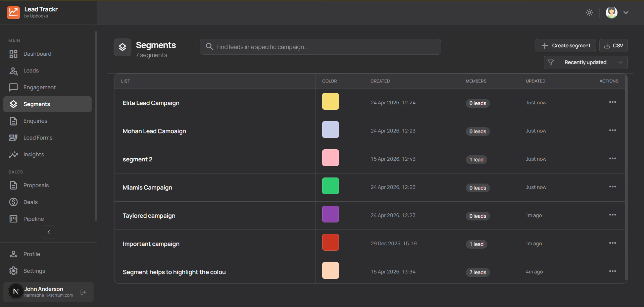Click the Settings gear icon
Image resolution: width=644 pixels, height=307 pixels.
[x=13, y=271]
